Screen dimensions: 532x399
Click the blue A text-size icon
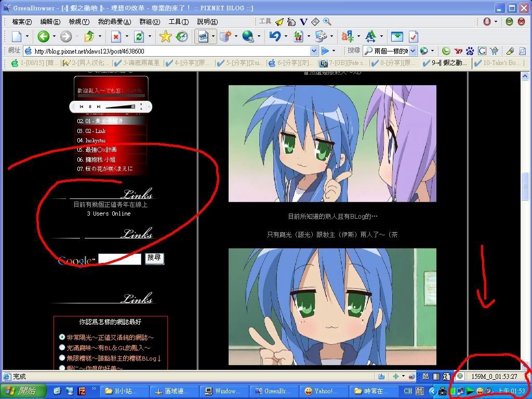(x=370, y=36)
